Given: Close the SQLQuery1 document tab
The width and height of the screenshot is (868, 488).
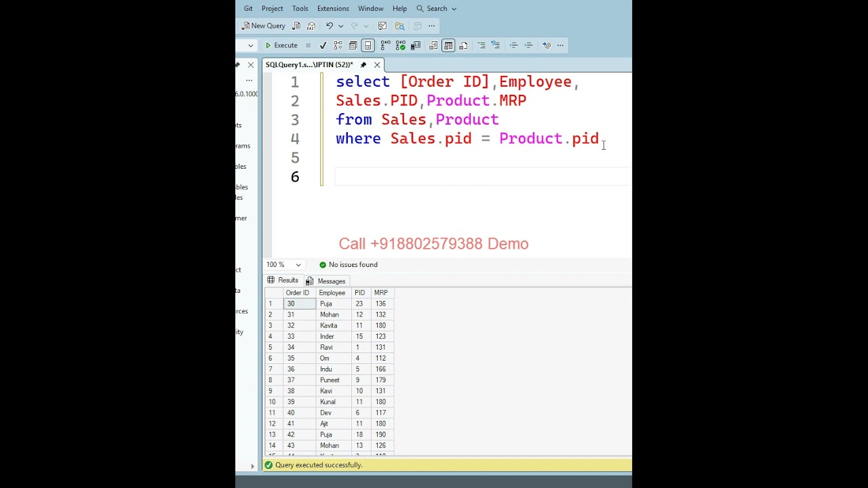Looking at the screenshot, I should pos(377,65).
